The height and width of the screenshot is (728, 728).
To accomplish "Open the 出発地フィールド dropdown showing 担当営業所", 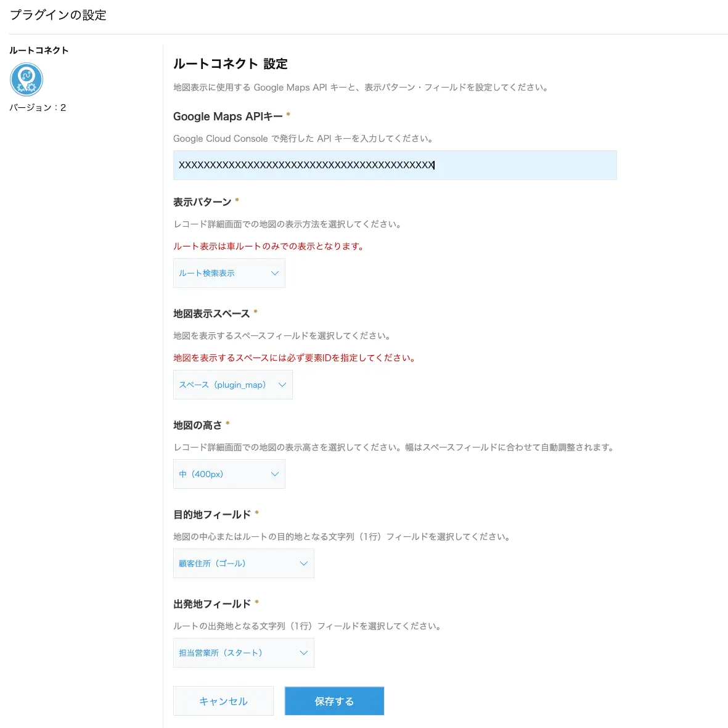I will pos(243,653).
